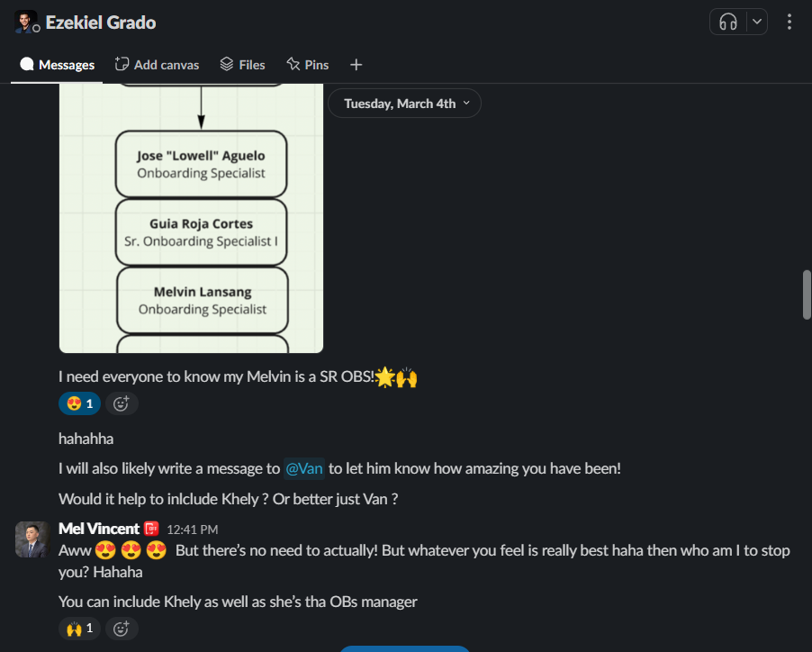This screenshot has width=812, height=652.
Task: Click the plus icon to add a tab
Action: click(356, 65)
